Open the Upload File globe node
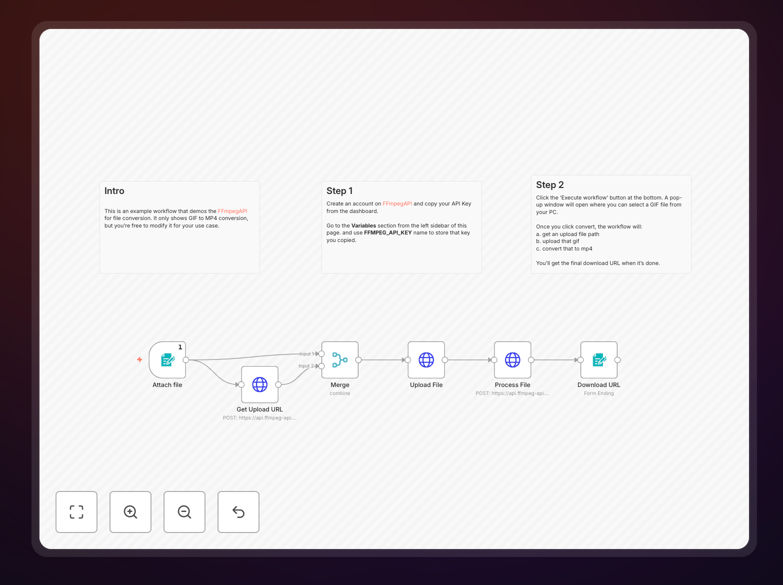 coord(426,360)
